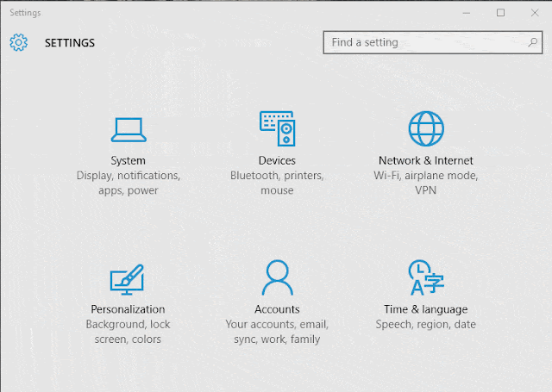Click 'Bluetooth, printers, mouse' description
Viewport: 552px width, 392px height.
[x=277, y=183]
